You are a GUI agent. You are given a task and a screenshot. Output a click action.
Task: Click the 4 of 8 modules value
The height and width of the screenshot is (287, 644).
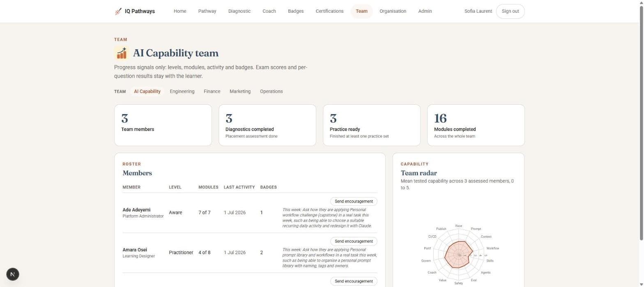tap(205, 253)
